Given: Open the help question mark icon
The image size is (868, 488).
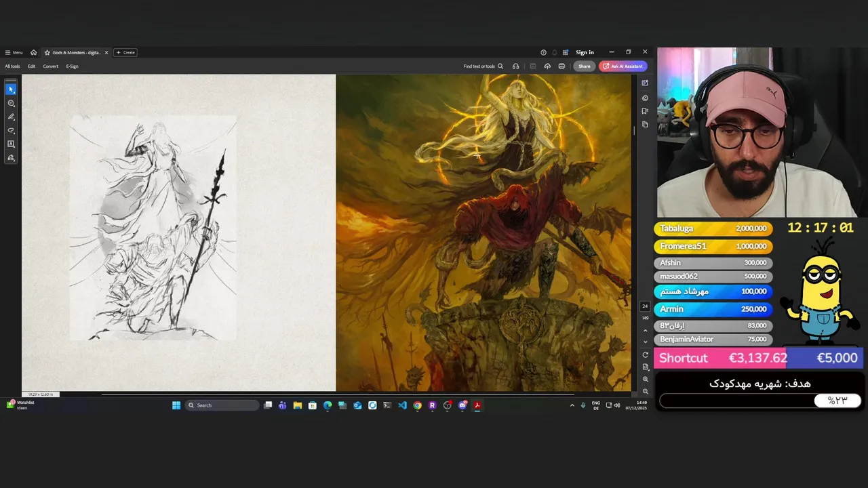Looking at the screenshot, I should point(543,52).
